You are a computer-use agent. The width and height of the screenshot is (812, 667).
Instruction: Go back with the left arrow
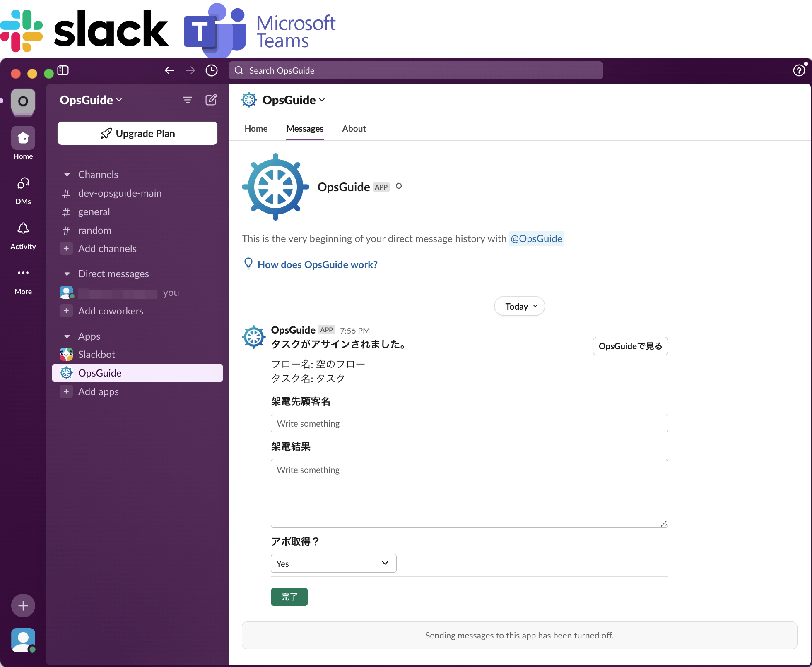[x=169, y=70]
